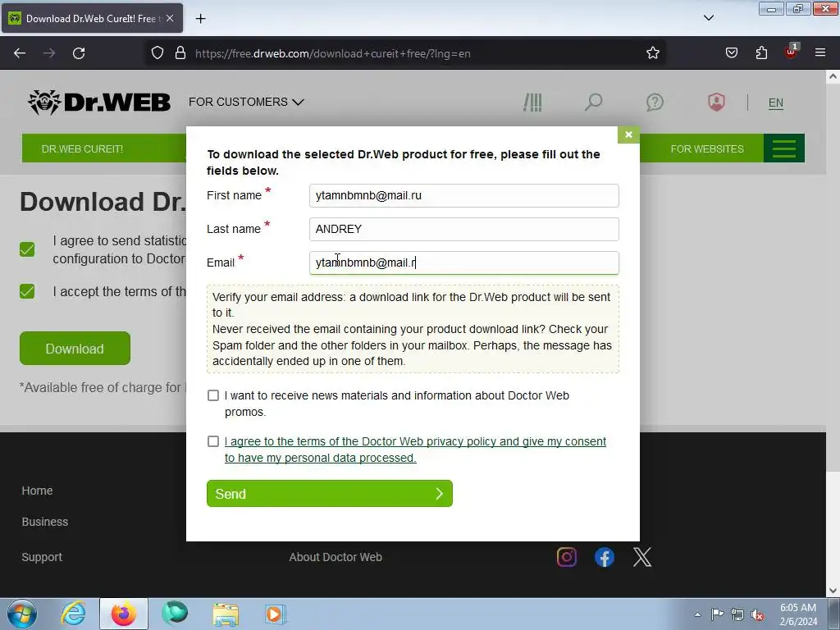Image resolution: width=840 pixels, height=630 pixels.
Task: Expand the list all tabs chevron
Action: click(709, 18)
